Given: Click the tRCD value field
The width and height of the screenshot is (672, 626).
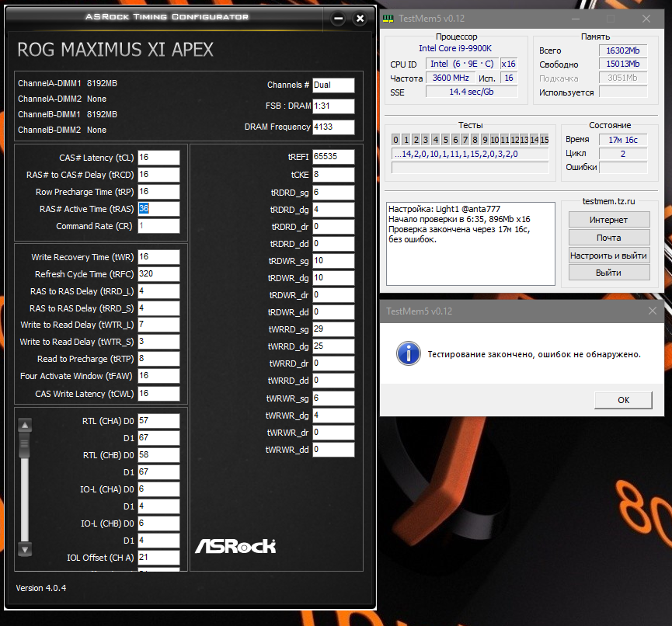Looking at the screenshot, I should [158, 175].
